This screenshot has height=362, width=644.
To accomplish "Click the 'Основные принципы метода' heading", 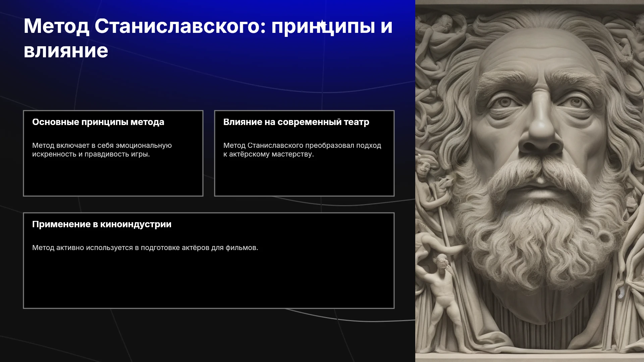I will pos(98,122).
